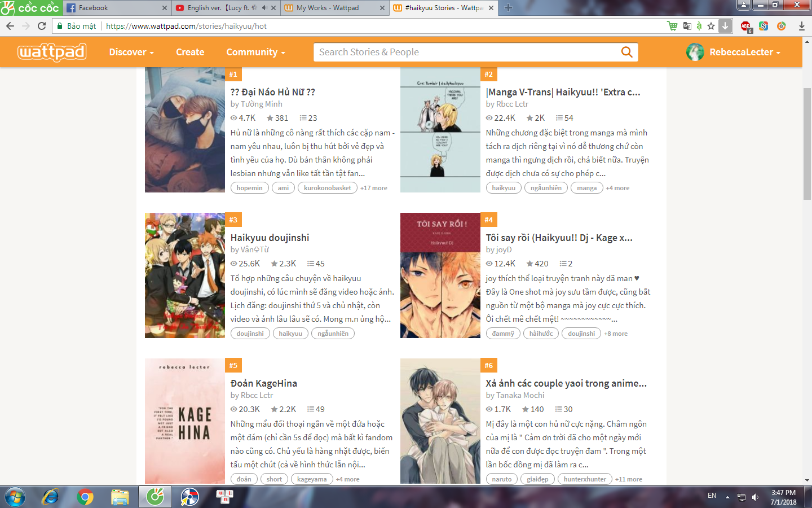Expand +8 more tags for Tôi say rồi
The image size is (812, 508).
click(x=616, y=334)
